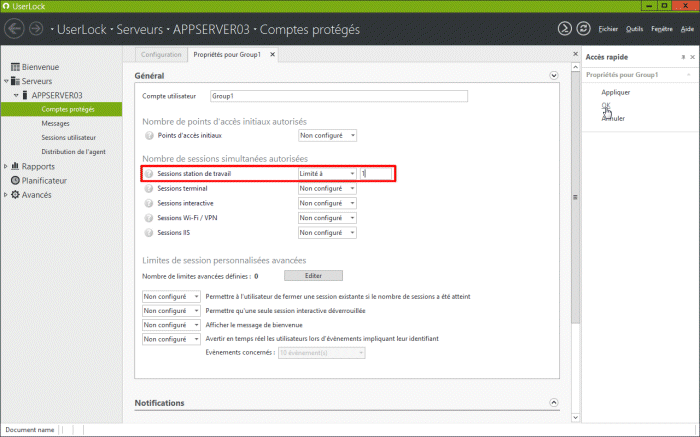The height and width of the screenshot is (437, 700).
Task: Click APPSERVER03 in the breadcrumb header
Action: click(x=211, y=29)
